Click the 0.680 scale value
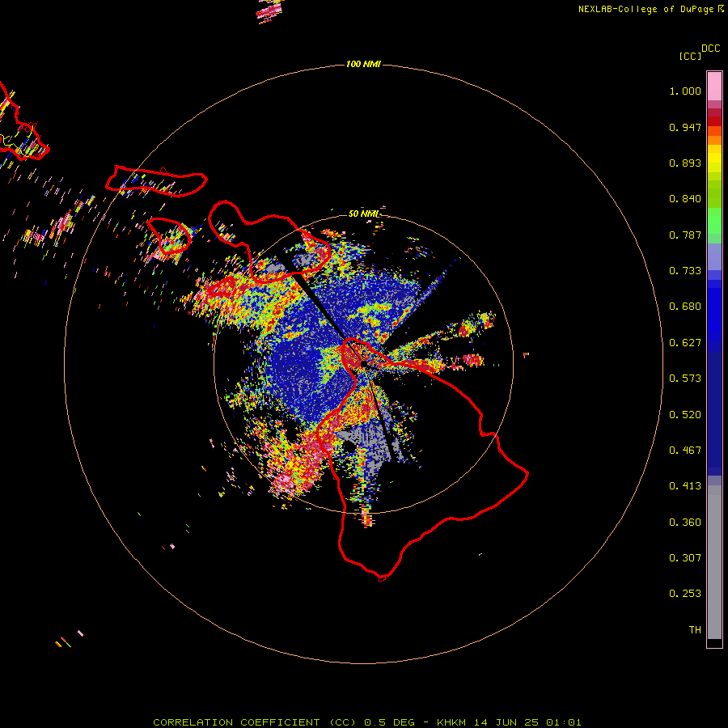The height and width of the screenshot is (728, 728). tap(685, 307)
